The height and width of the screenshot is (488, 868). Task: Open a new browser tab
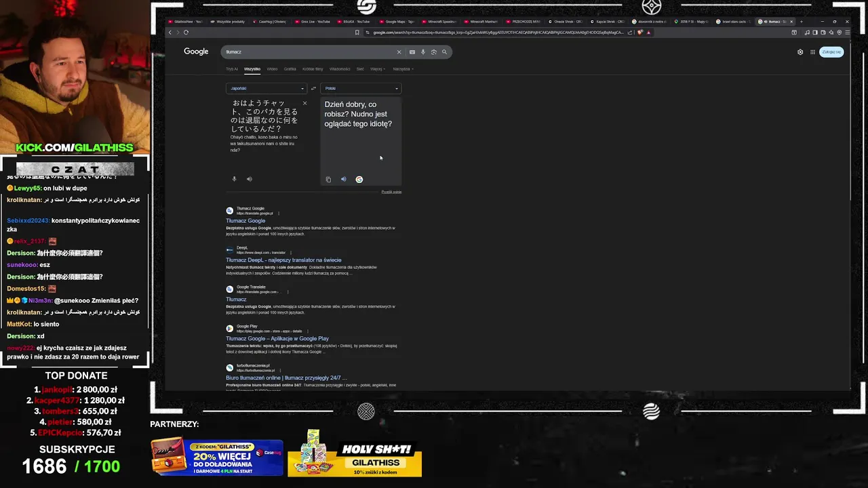click(801, 22)
